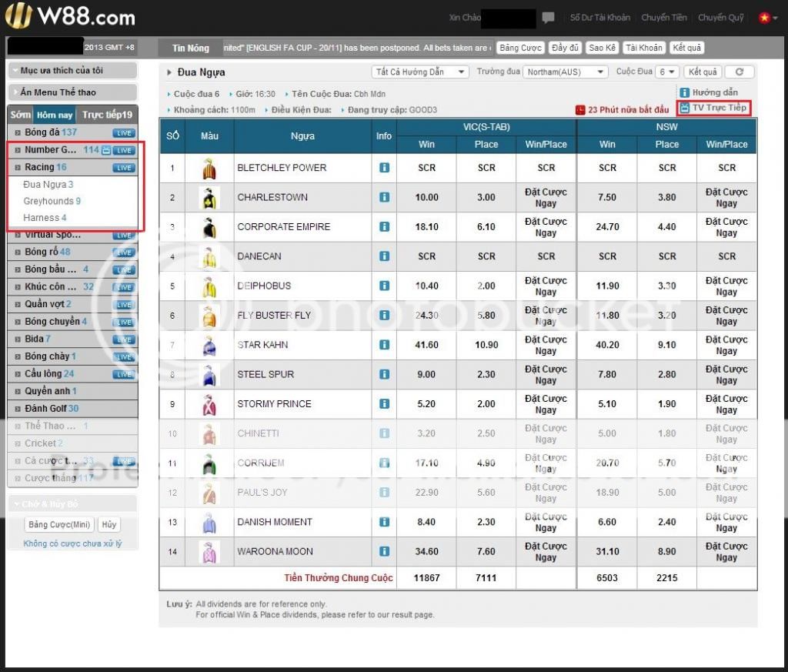The width and height of the screenshot is (788, 672).
Task: Open the chat message icon in header
Action: click(548, 18)
